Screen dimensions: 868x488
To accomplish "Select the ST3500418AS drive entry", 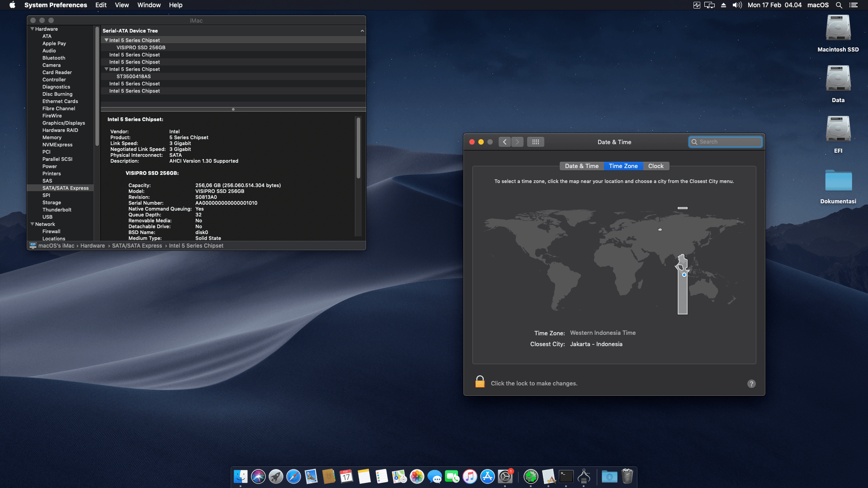I will pyautogui.click(x=133, y=76).
